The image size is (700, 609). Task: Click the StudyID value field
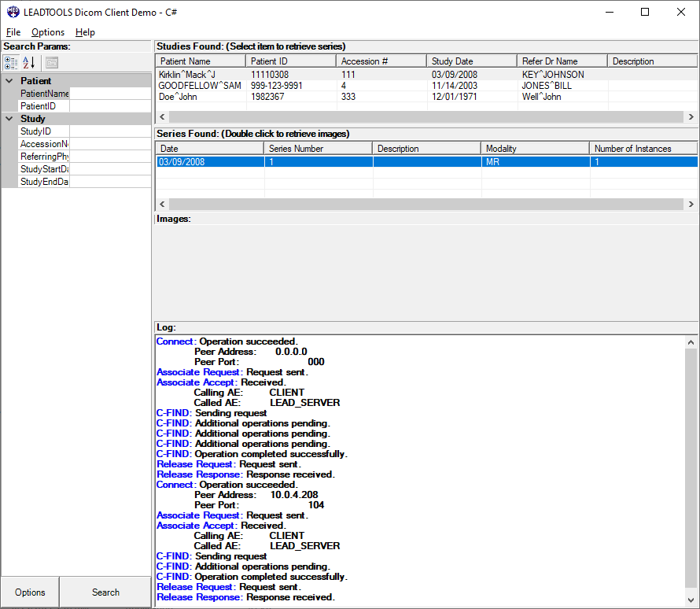tap(110, 131)
